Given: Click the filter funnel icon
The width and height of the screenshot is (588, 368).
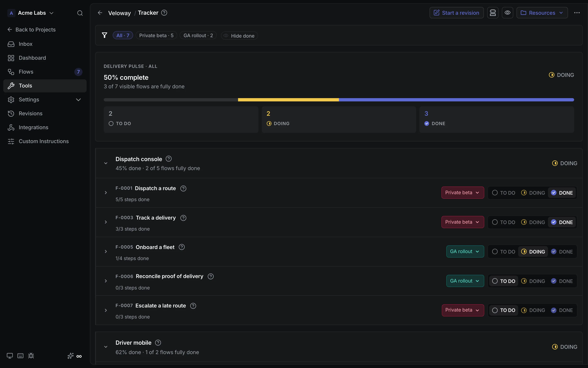Looking at the screenshot, I should point(105,35).
